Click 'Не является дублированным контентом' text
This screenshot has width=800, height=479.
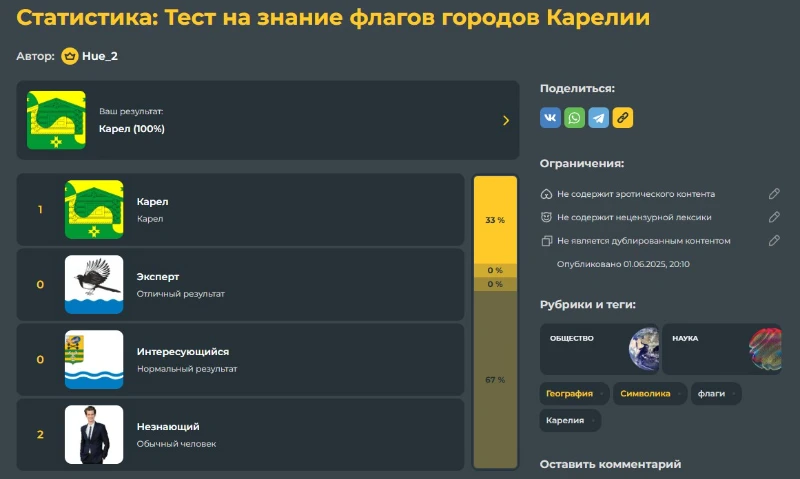coord(643,241)
